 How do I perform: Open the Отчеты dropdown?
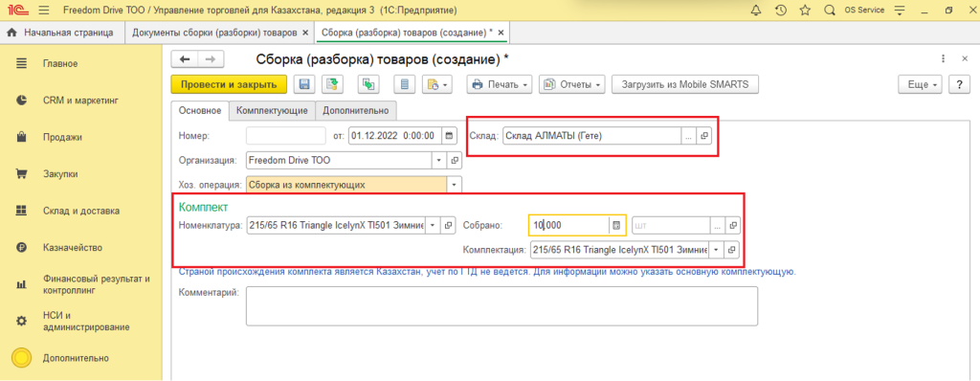pos(572,84)
